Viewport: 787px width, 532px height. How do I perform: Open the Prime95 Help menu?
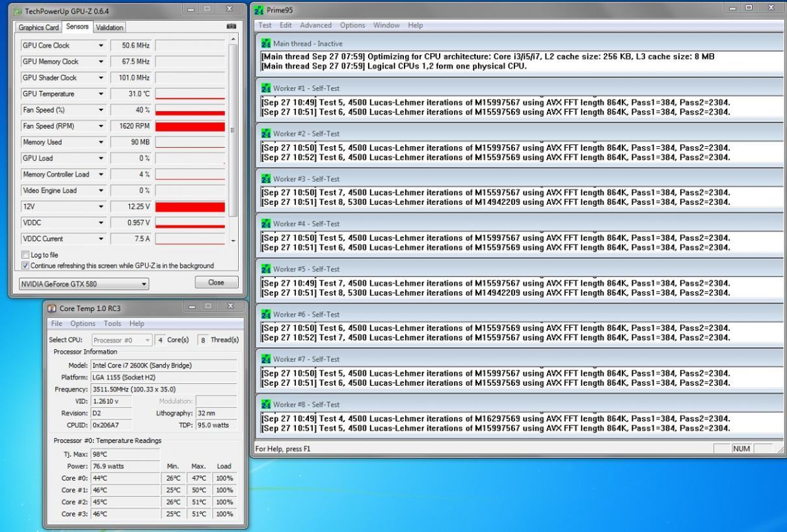tap(416, 25)
